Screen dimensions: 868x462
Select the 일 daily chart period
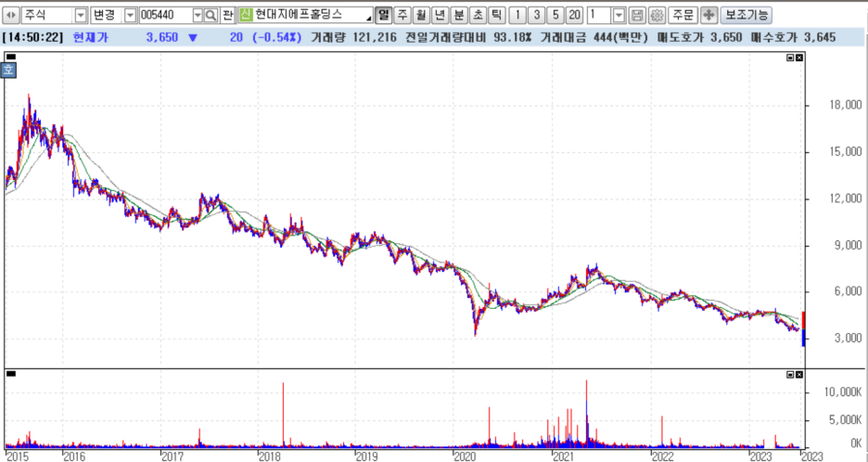(383, 16)
